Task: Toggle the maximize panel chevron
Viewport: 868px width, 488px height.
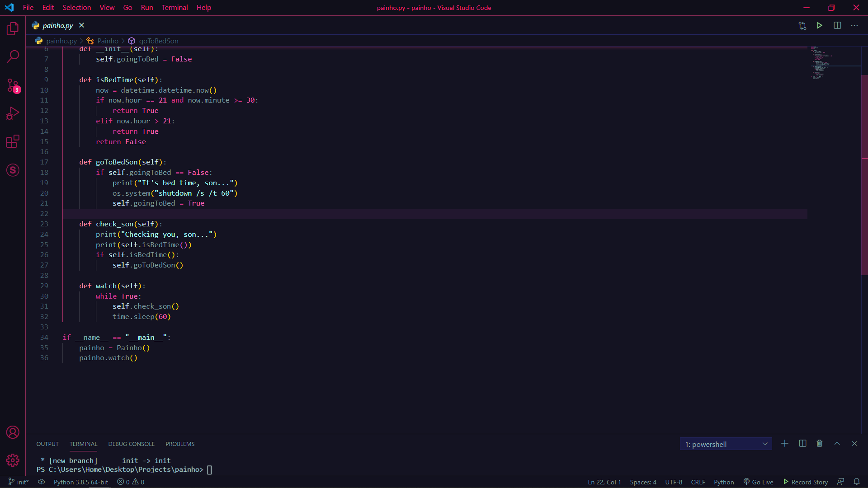Action: [836, 443]
